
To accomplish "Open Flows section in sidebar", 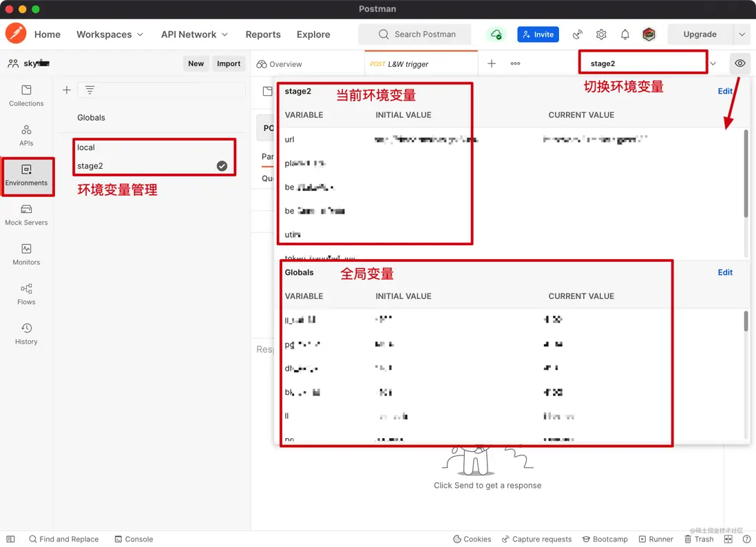I will [26, 294].
